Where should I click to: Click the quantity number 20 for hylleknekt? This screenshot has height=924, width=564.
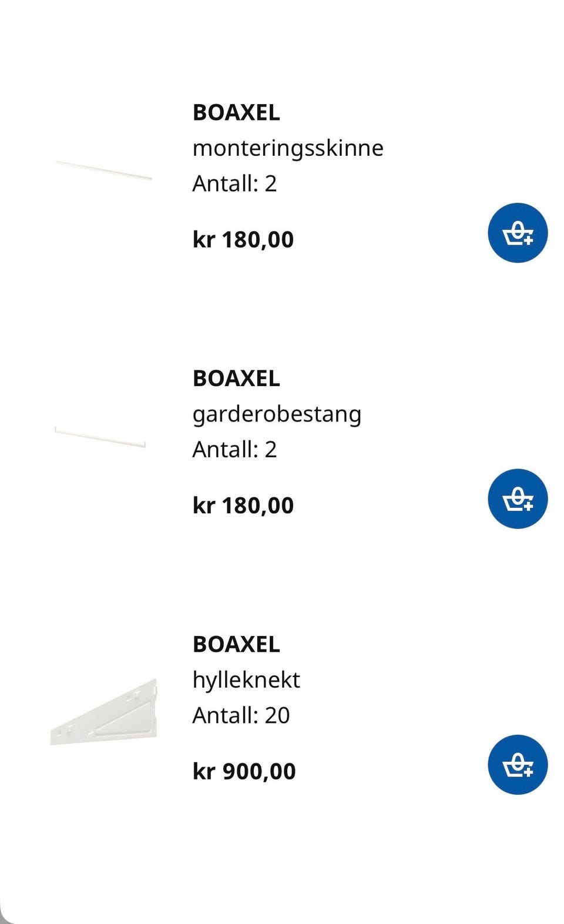[277, 715]
